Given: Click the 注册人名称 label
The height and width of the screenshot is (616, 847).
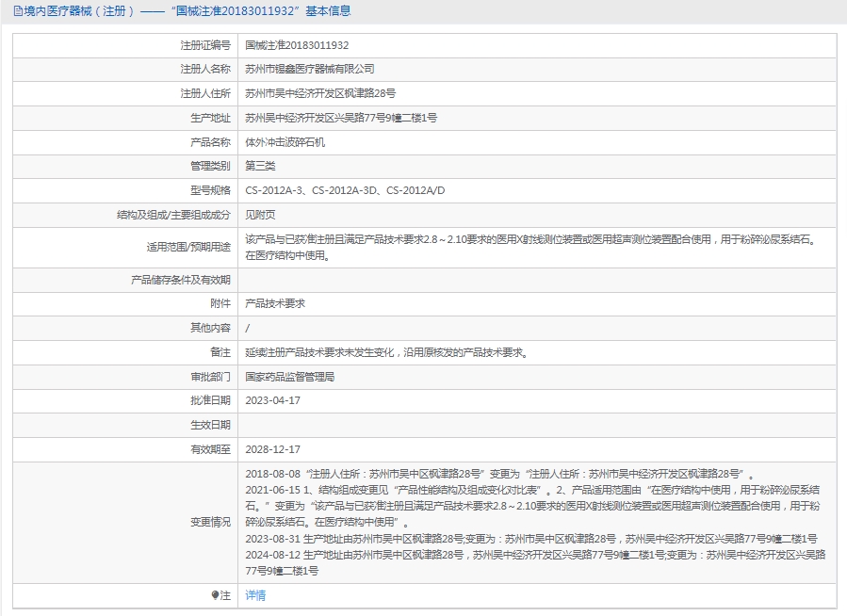Looking at the screenshot, I should pyautogui.click(x=205, y=69).
